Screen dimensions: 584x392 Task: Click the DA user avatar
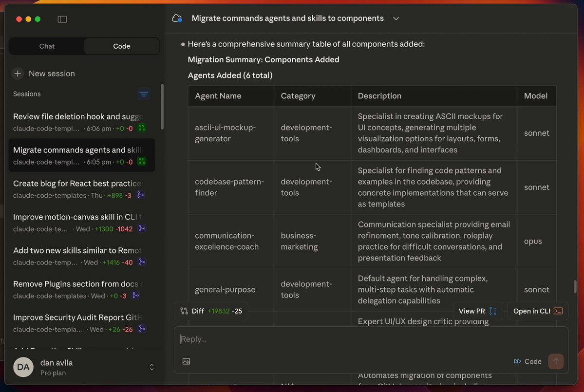(23, 367)
